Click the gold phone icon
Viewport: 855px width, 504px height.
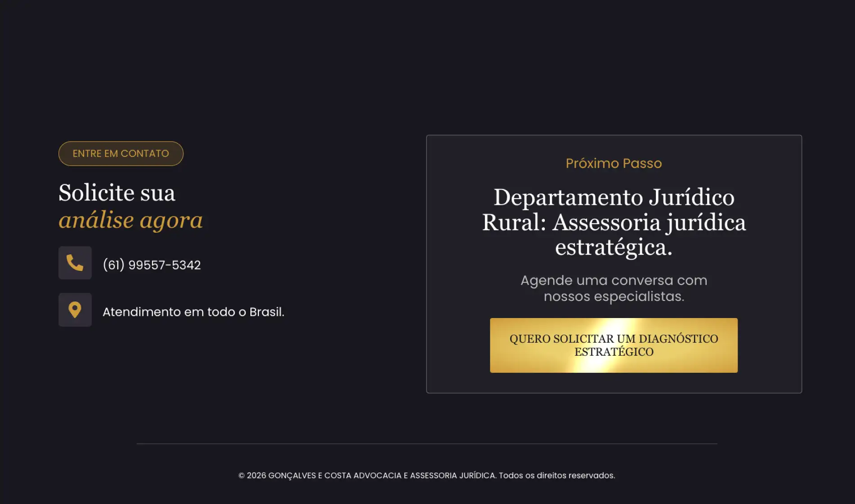[x=75, y=263]
